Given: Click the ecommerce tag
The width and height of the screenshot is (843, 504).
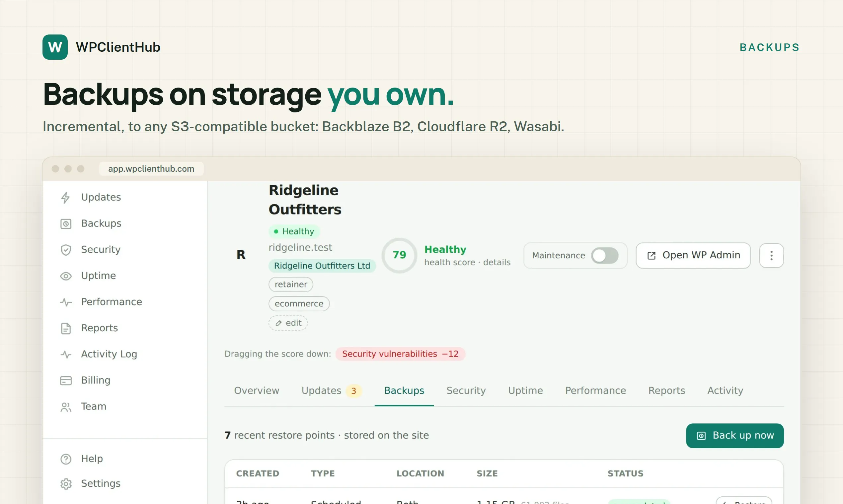Looking at the screenshot, I should [299, 304].
